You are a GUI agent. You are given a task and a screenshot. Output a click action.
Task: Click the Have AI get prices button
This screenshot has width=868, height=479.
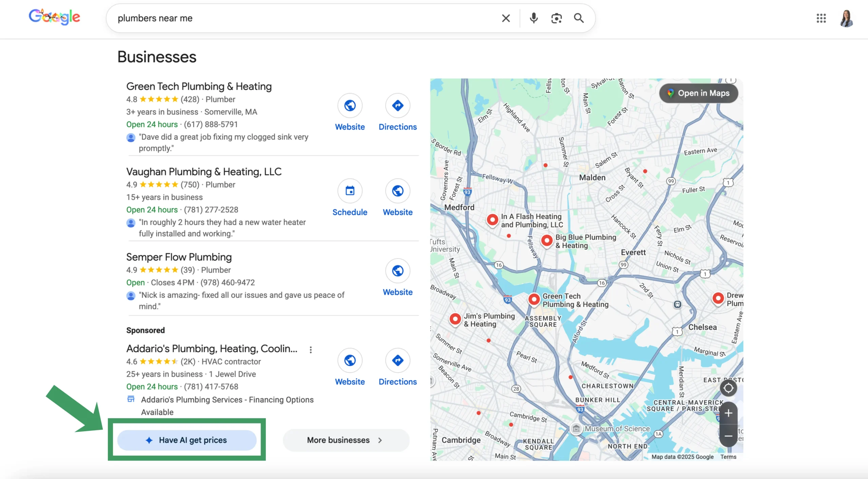[x=187, y=440]
